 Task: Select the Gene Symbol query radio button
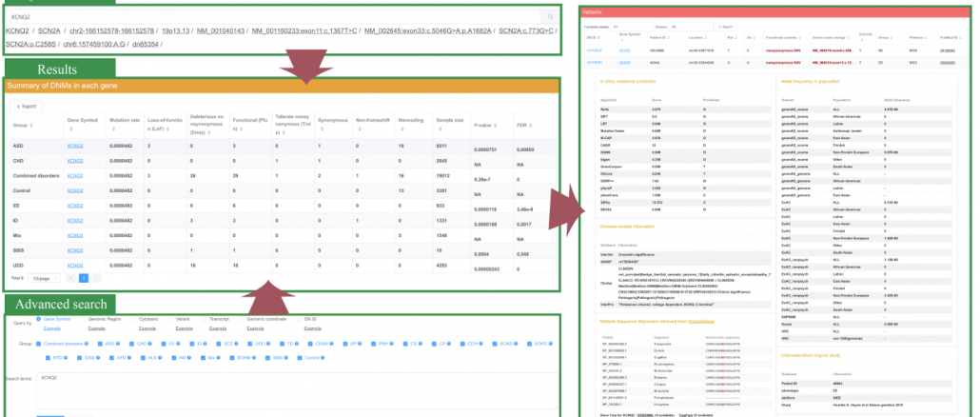tap(39, 319)
